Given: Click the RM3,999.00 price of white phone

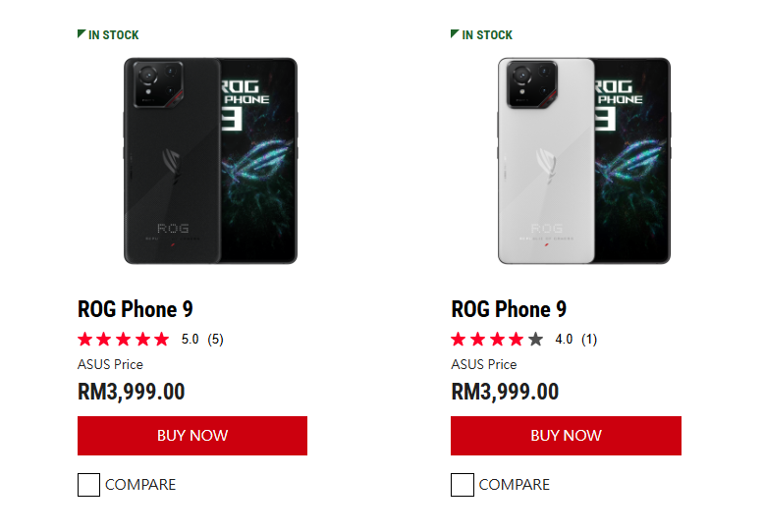Looking at the screenshot, I should point(505,392).
